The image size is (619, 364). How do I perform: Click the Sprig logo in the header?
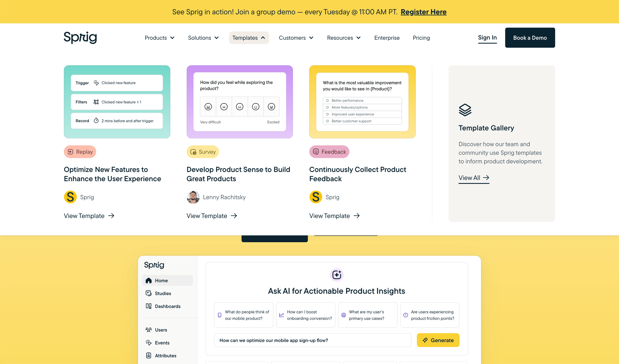(x=80, y=38)
